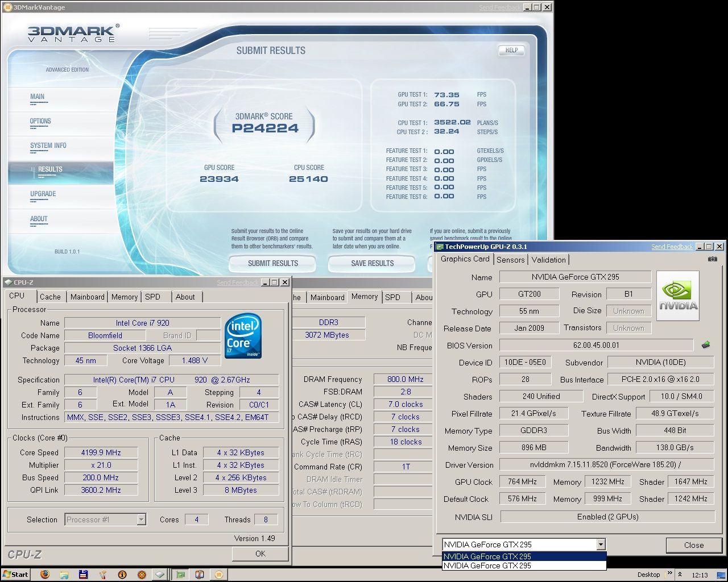The image size is (728, 582).
Task: Save the BIOS with the chip icon
Action: 706,345
